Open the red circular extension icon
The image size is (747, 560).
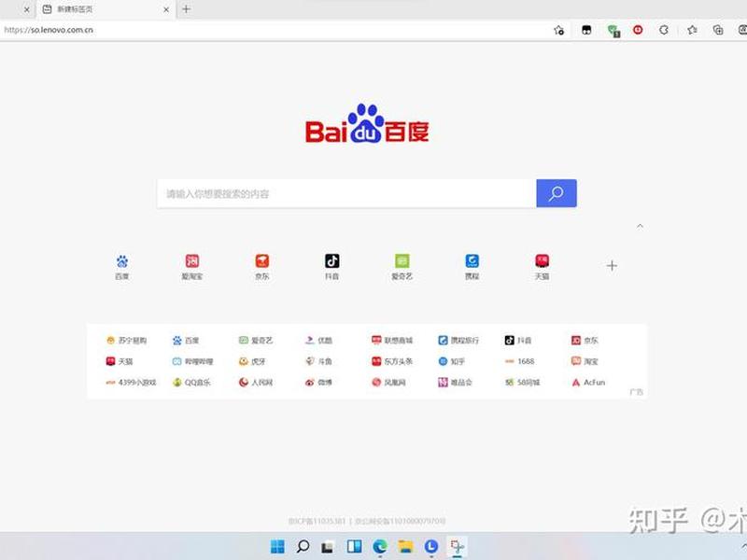638,30
